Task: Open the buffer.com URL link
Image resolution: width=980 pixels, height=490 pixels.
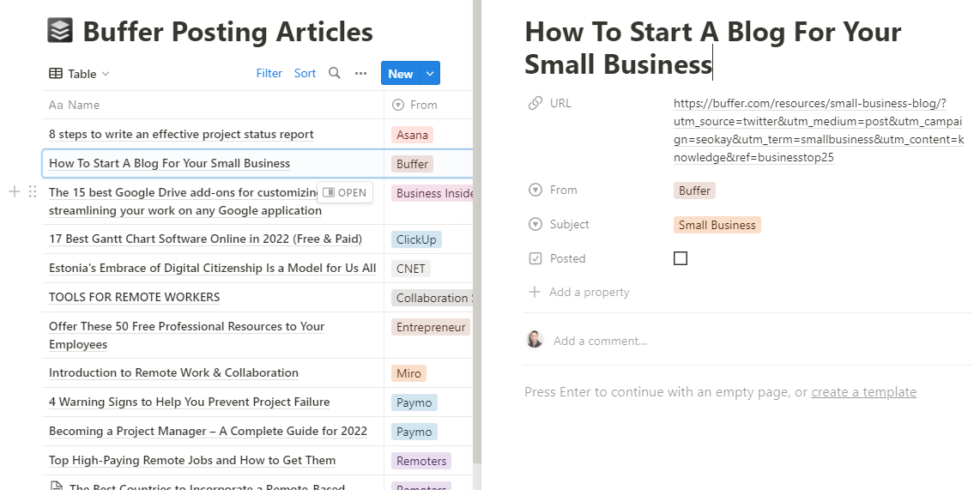Action: pyautogui.click(x=819, y=130)
